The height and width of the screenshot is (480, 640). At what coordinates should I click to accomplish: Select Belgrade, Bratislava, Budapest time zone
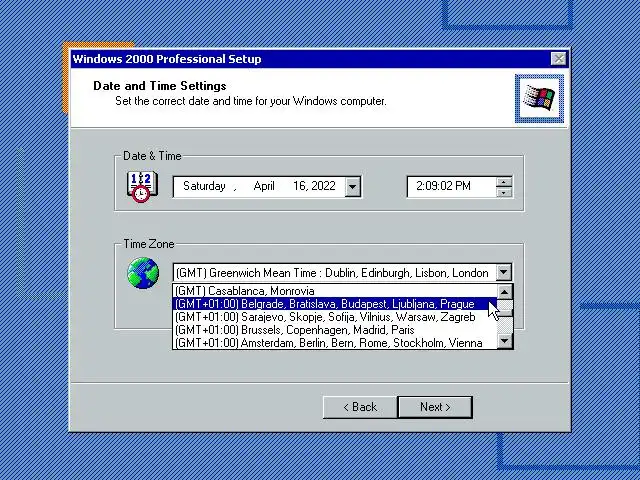pos(335,304)
